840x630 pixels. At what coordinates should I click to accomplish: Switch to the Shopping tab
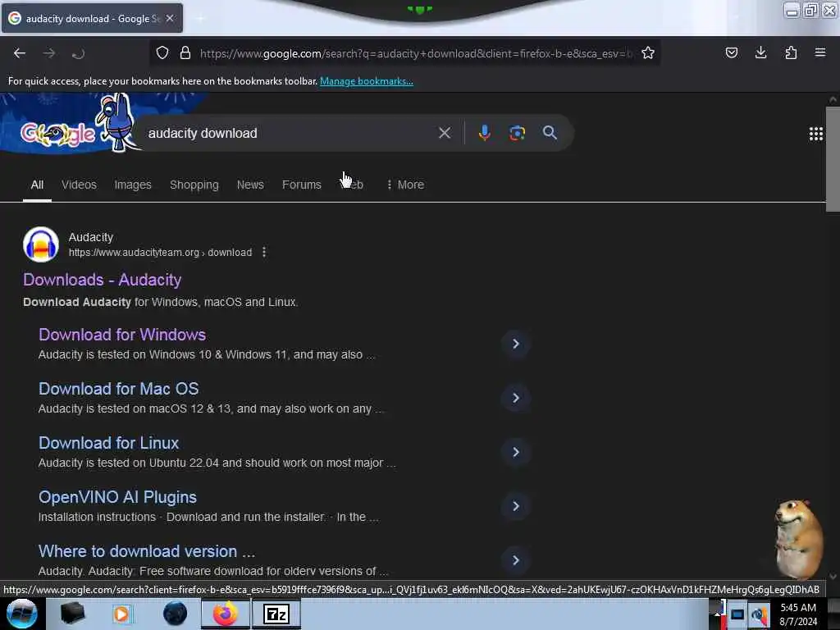pos(194,185)
